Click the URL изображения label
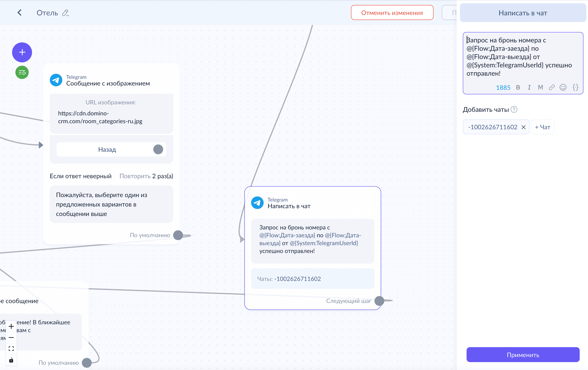Viewport: 588px width, 370px height. pos(111,102)
